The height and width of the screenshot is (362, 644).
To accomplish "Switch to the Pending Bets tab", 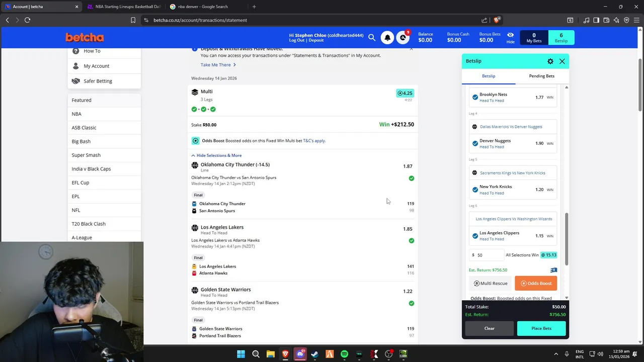I will pos(542,76).
